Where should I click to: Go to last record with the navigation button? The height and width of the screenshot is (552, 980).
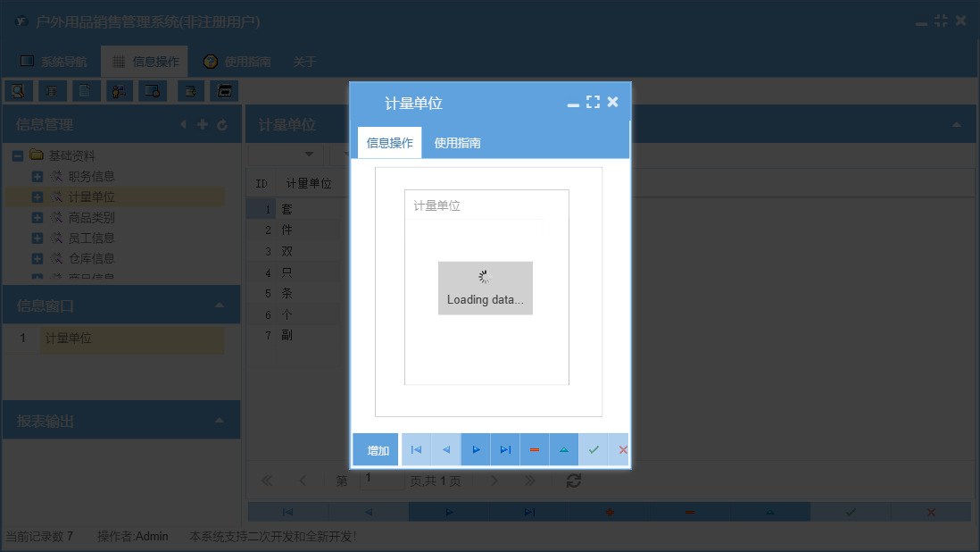click(504, 449)
